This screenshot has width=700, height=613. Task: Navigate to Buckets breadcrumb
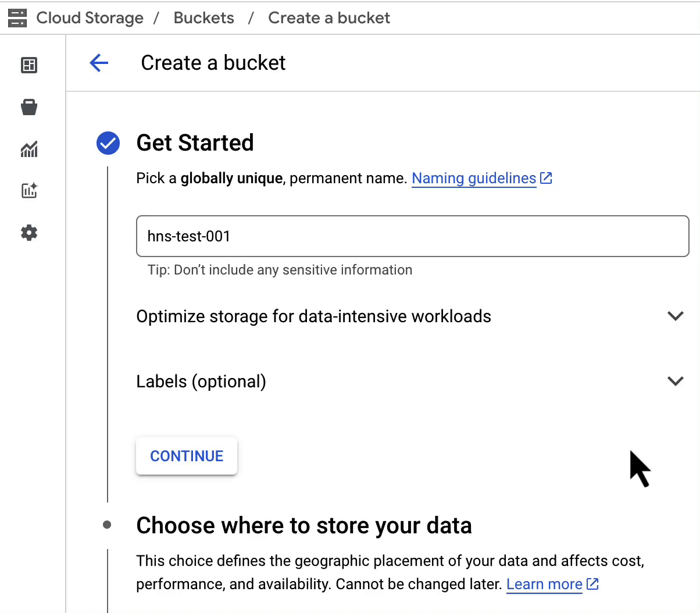click(203, 18)
